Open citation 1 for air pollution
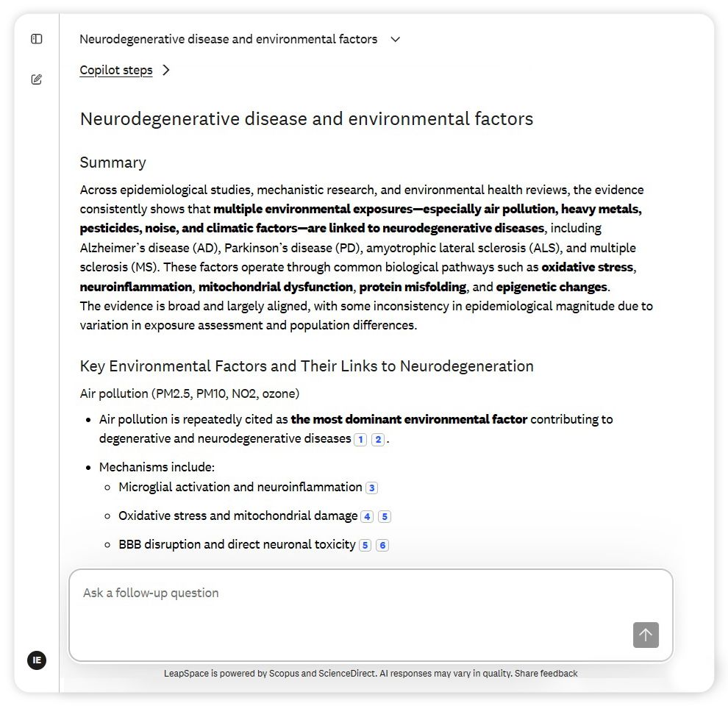 coord(360,440)
